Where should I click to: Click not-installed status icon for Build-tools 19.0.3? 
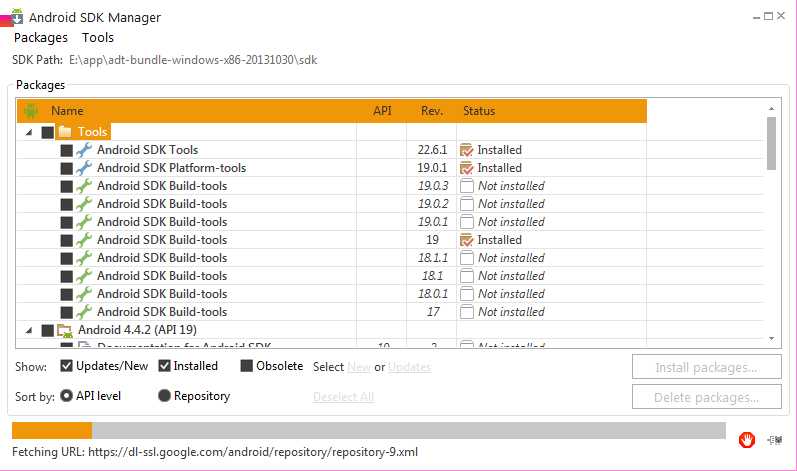467,186
